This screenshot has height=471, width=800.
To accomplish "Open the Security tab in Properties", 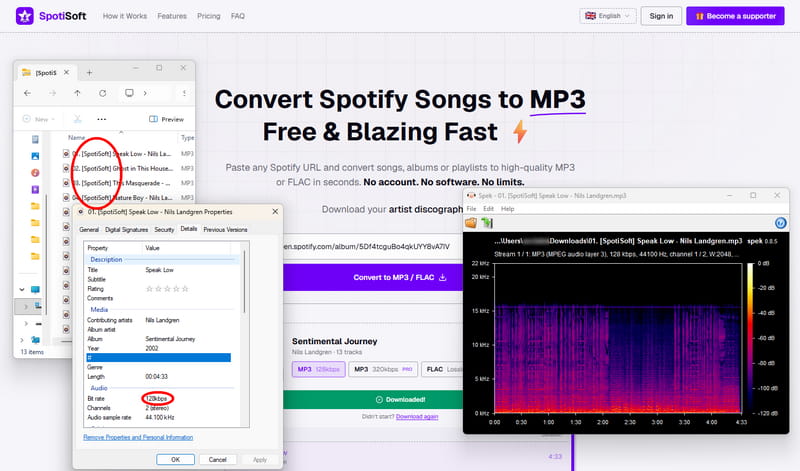I will click(x=164, y=230).
